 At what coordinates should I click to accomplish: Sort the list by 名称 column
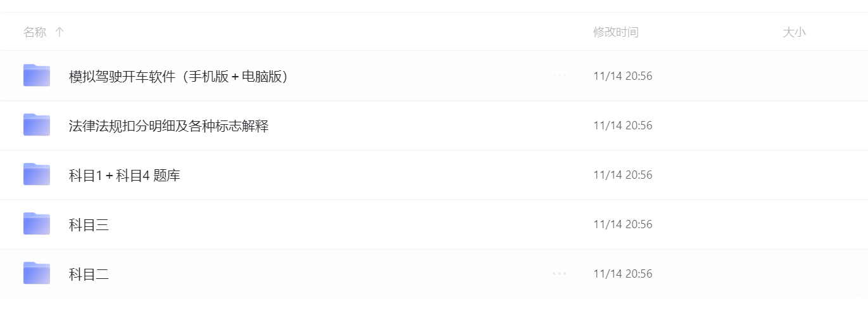35,32
